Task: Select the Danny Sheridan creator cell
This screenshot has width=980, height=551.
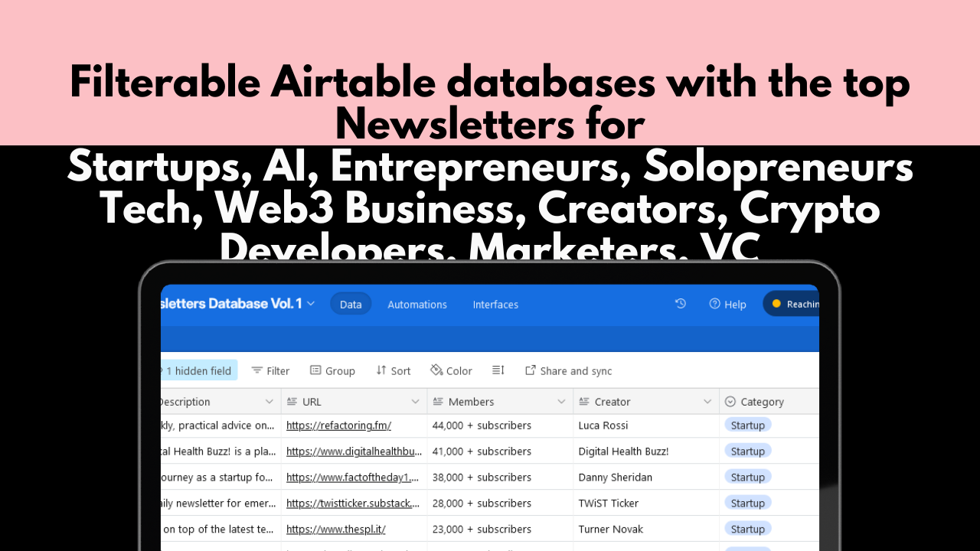Action: pyautogui.click(x=646, y=478)
